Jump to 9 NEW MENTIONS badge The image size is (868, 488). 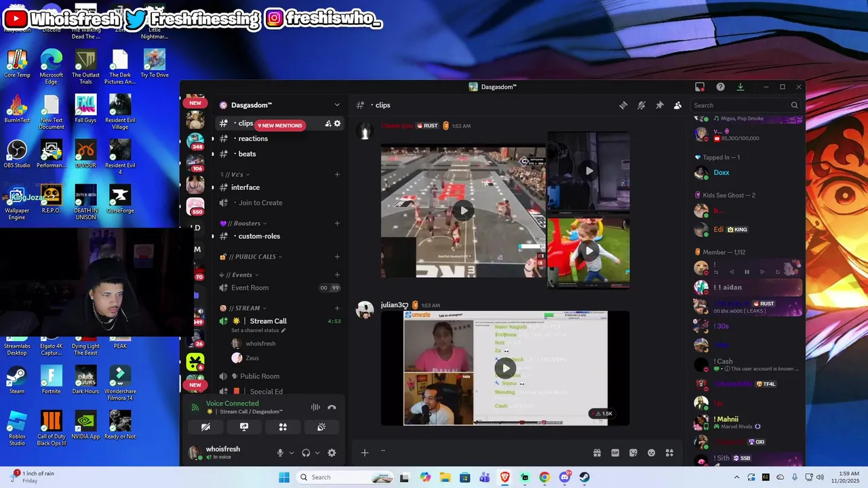pos(279,125)
